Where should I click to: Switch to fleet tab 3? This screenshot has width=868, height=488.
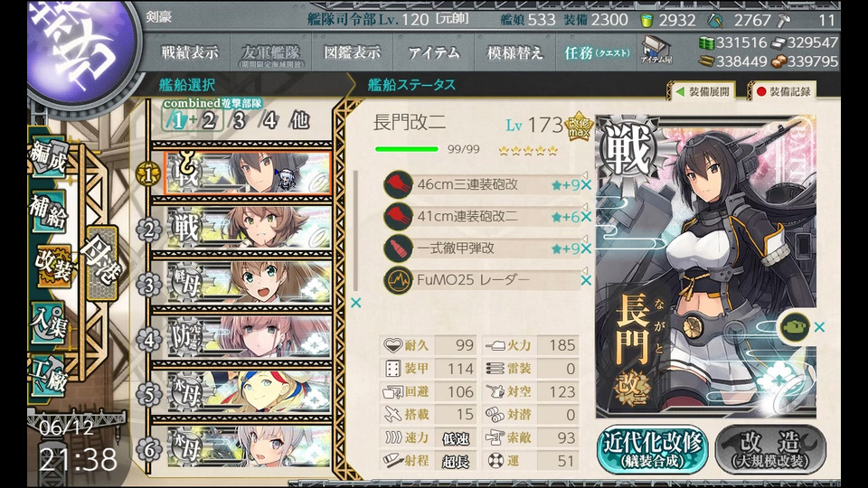(x=239, y=120)
